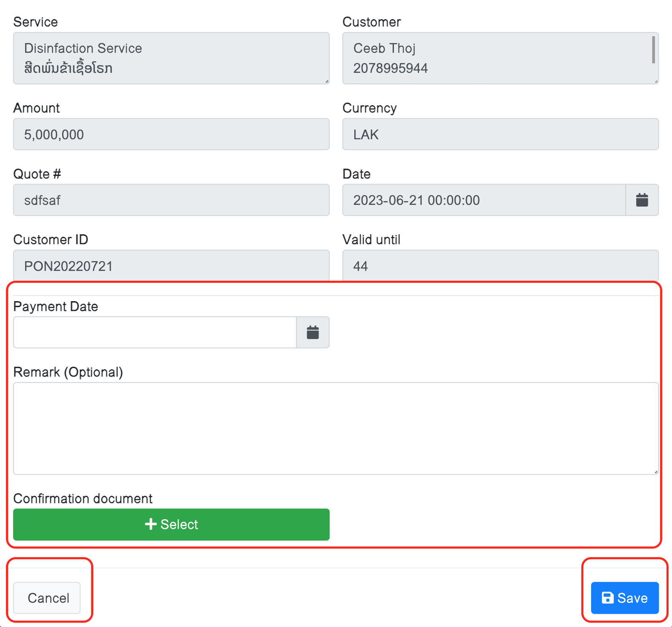Click the Valid until label
The image size is (672, 627).
pyautogui.click(x=371, y=239)
